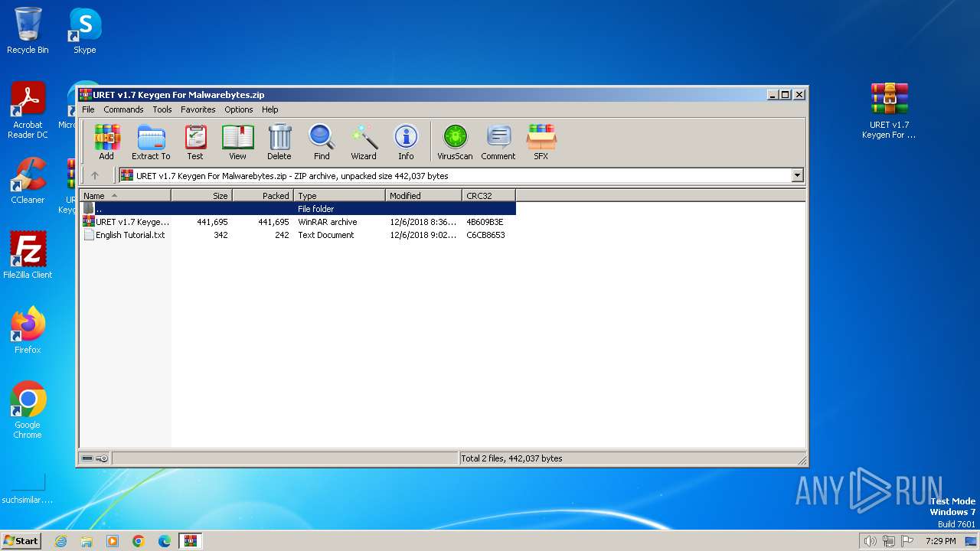Click the volume tray icon
This screenshot has width=980, height=551.
870,541
